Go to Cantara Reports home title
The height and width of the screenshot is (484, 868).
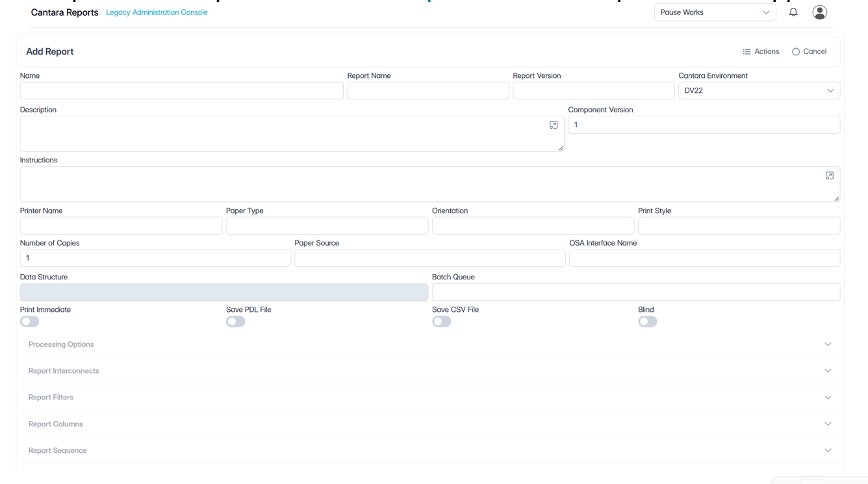pyautogui.click(x=64, y=12)
